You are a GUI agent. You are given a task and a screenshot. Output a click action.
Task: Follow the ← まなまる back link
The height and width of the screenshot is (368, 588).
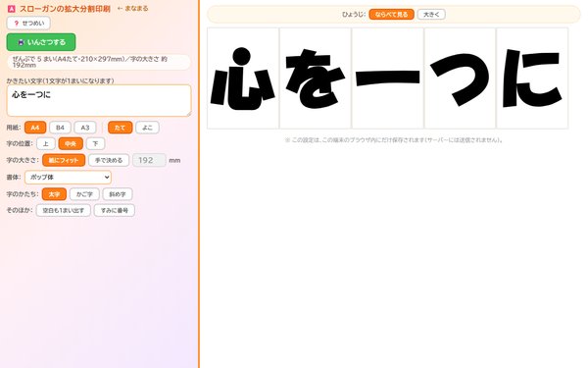click(132, 8)
